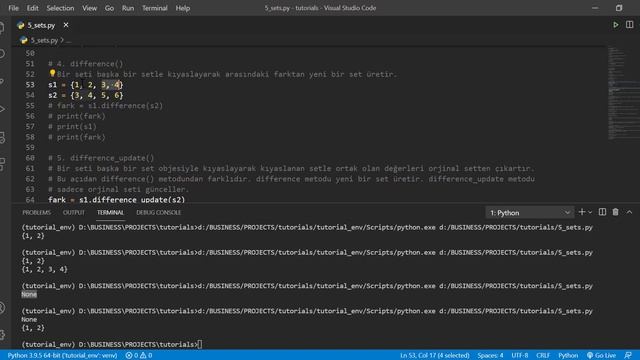Screen dimensions: 640x360
Task: Restore down the VS Code window
Action: 619,8
